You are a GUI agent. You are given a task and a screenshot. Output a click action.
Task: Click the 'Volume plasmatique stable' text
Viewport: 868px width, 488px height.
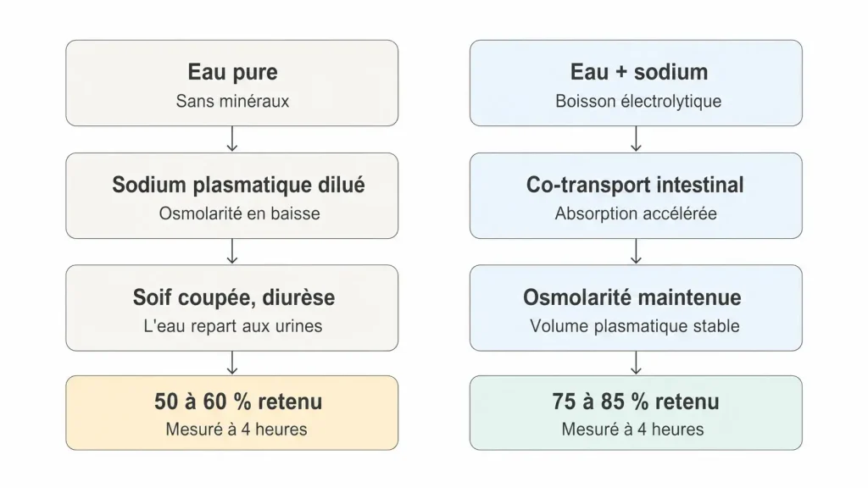(x=634, y=326)
